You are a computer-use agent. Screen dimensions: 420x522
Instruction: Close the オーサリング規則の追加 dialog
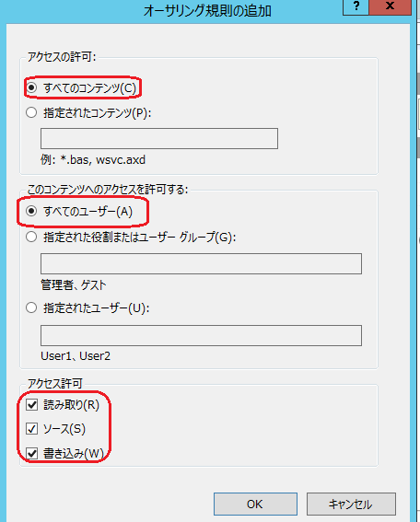pyautogui.click(x=390, y=6)
